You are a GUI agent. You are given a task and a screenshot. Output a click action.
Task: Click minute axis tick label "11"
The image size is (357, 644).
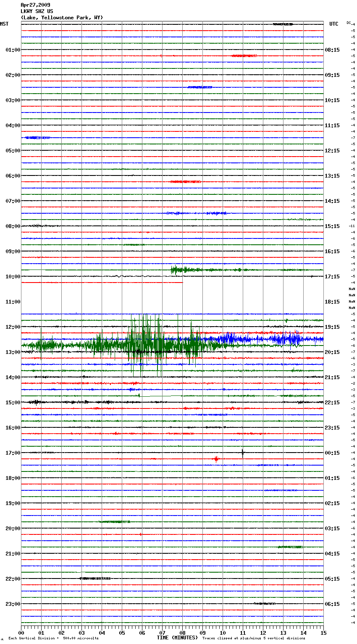point(243,633)
